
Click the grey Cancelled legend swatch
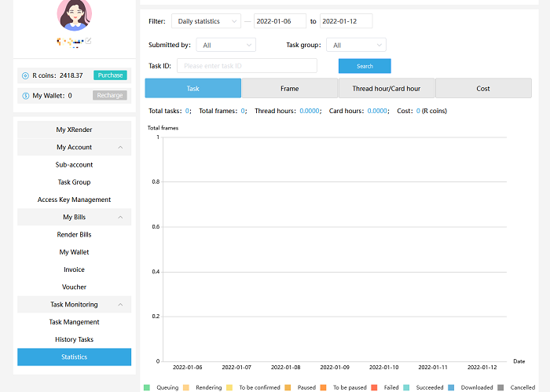(500, 387)
